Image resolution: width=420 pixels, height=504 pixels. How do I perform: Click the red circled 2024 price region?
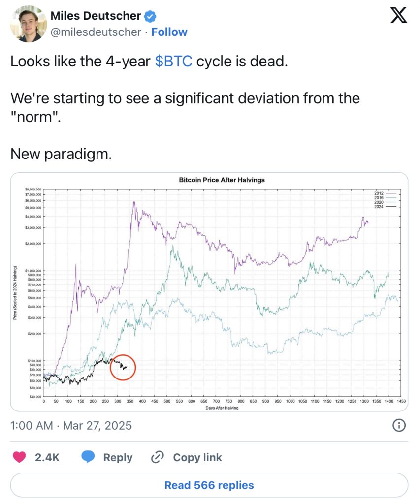[x=123, y=367]
